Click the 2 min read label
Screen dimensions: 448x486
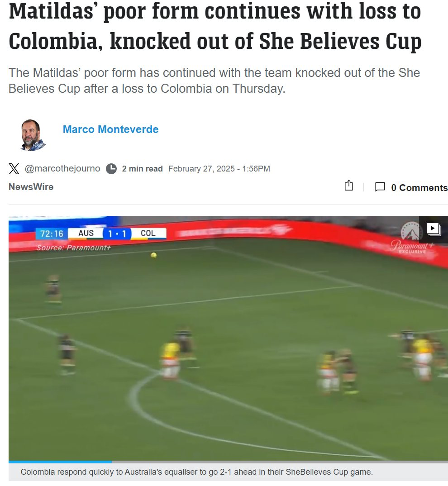(142, 169)
